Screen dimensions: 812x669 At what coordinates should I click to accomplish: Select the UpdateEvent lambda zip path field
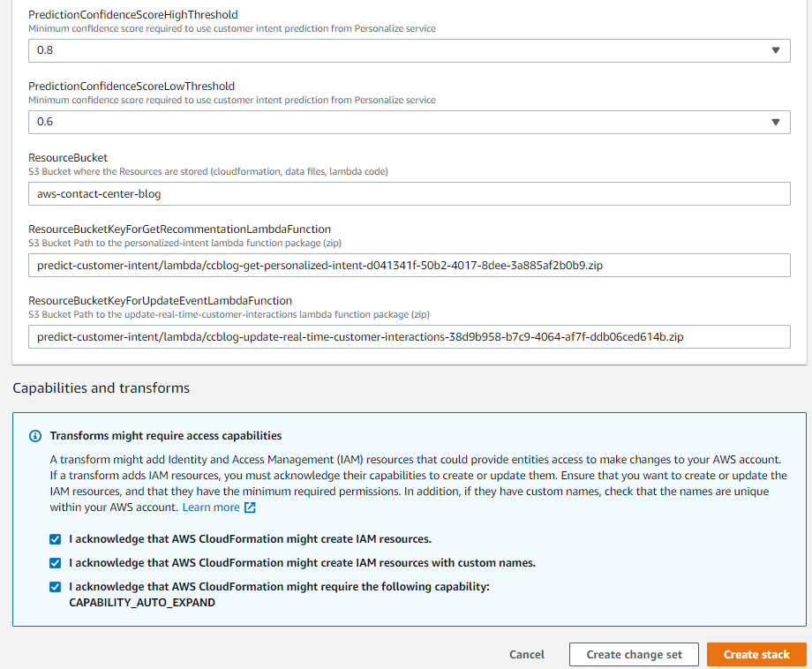coord(409,336)
